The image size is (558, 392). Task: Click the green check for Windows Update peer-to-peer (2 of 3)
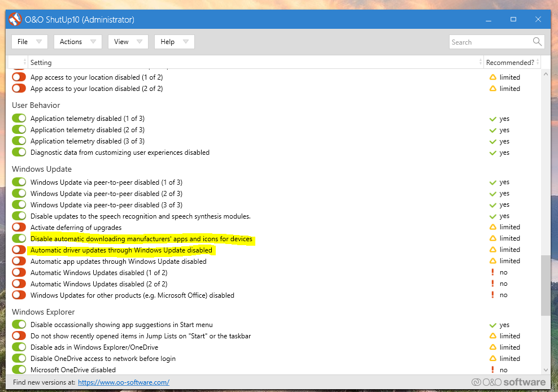click(493, 194)
